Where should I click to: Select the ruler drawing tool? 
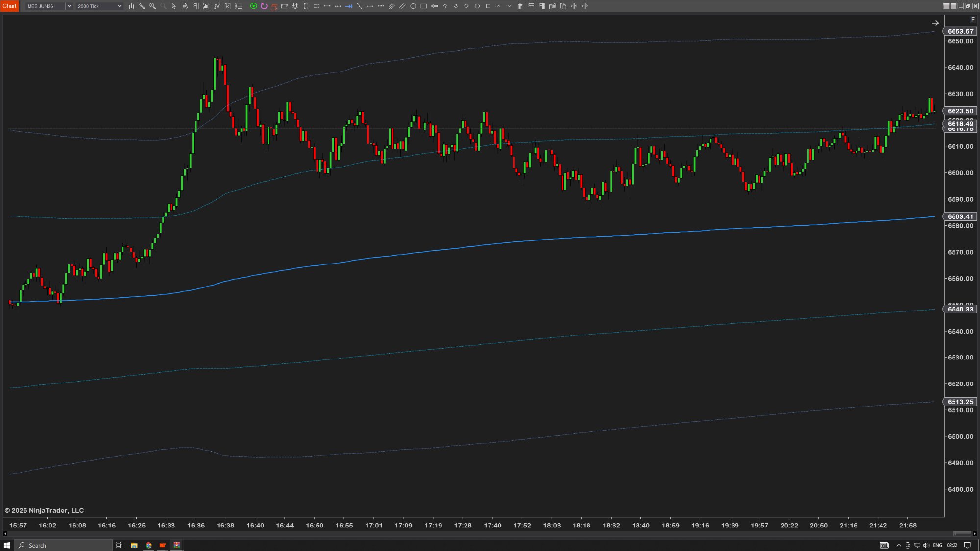click(284, 6)
